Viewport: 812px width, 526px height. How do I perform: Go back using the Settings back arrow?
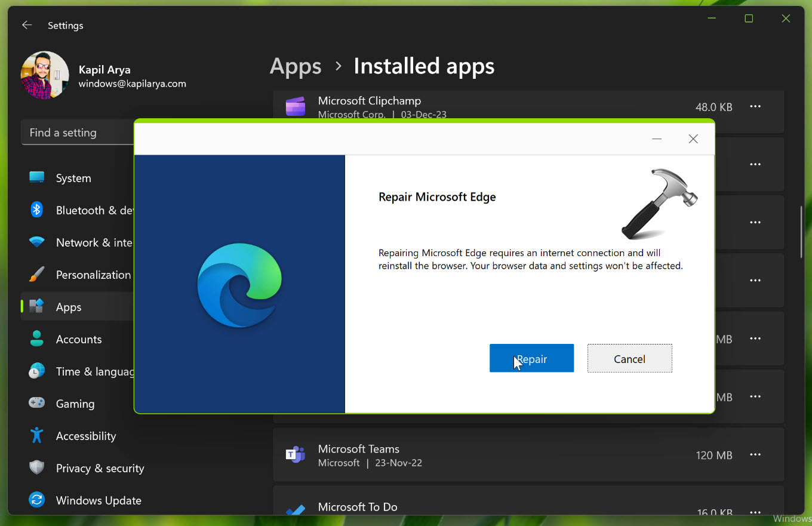pos(27,25)
